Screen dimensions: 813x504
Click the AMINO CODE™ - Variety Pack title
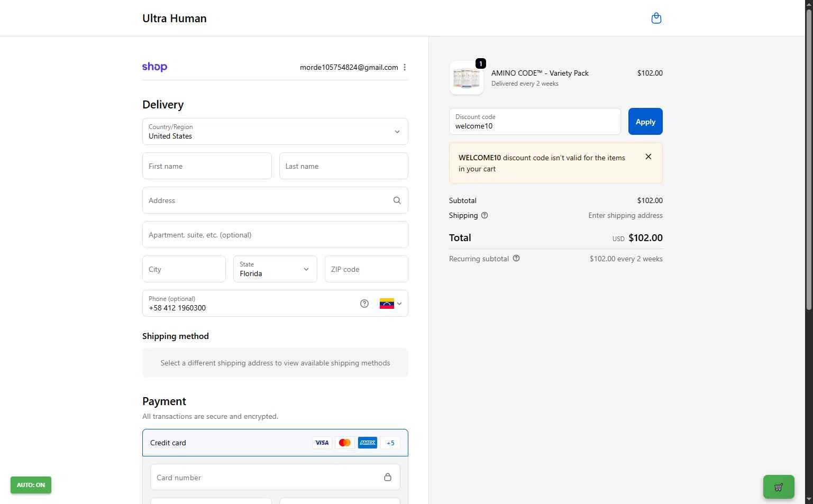[x=540, y=73]
